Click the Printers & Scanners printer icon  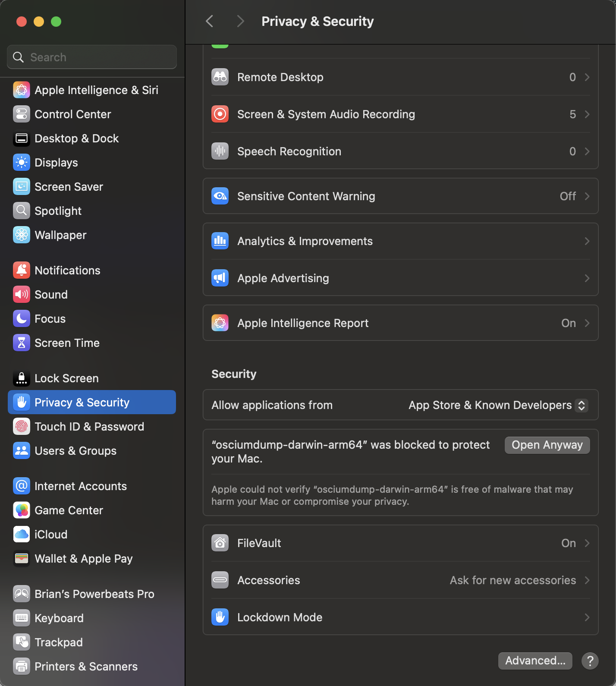tap(22, 667)
